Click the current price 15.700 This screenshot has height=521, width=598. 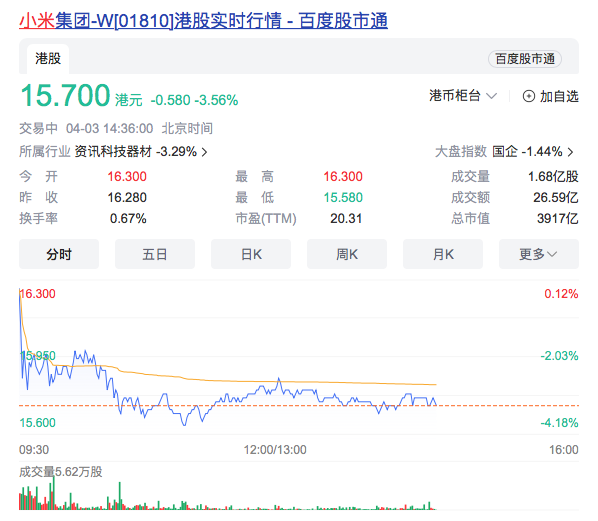click(x=65, y=95)
